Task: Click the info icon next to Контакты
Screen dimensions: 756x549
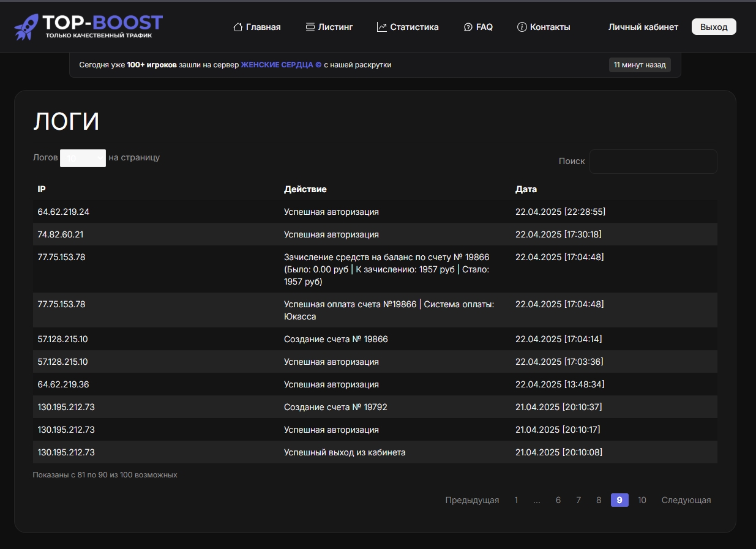Action: pyautogui.click(x=522, y=26)
